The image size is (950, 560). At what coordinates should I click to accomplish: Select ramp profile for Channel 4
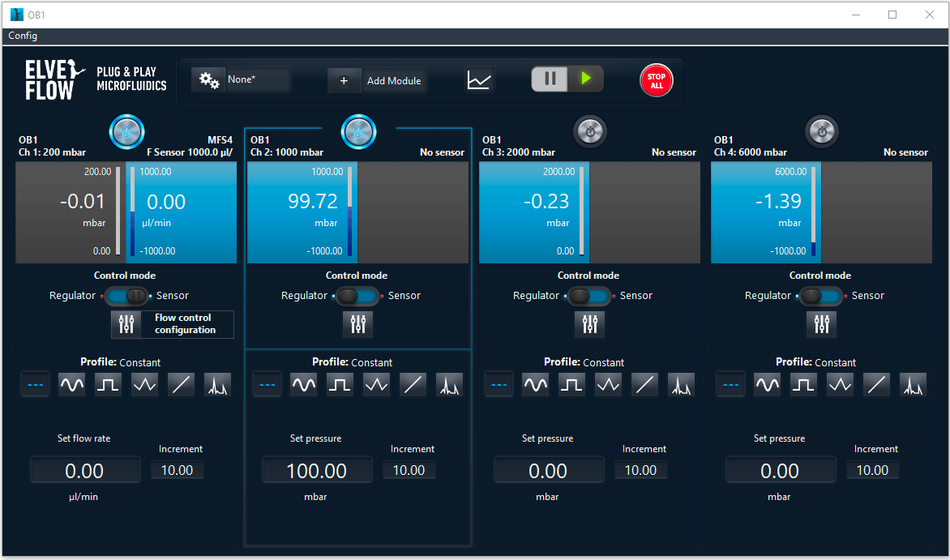(876, 385)
